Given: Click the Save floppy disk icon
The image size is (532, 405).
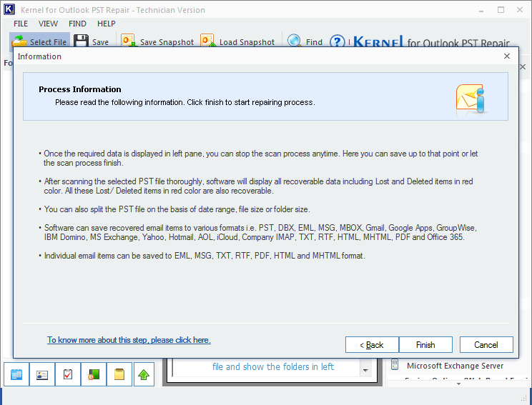Looking at the screenshot, I should pos(81,41).
